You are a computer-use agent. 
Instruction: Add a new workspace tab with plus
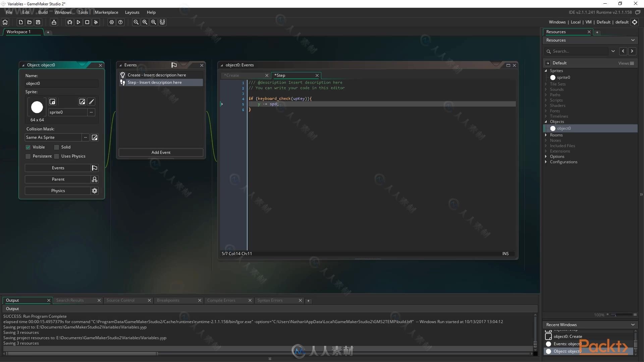coord(48,32)
